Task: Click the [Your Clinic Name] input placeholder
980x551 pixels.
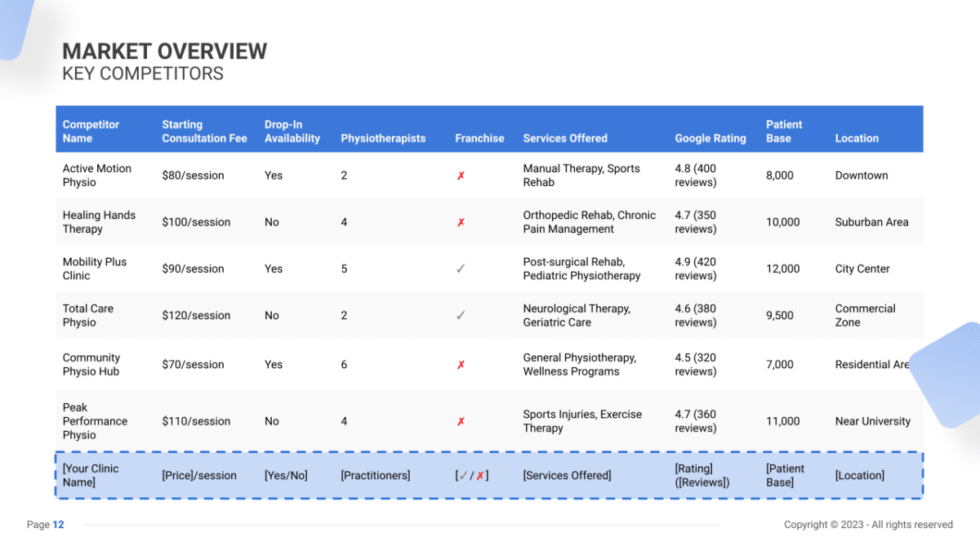Action: (x=91, y=474)
